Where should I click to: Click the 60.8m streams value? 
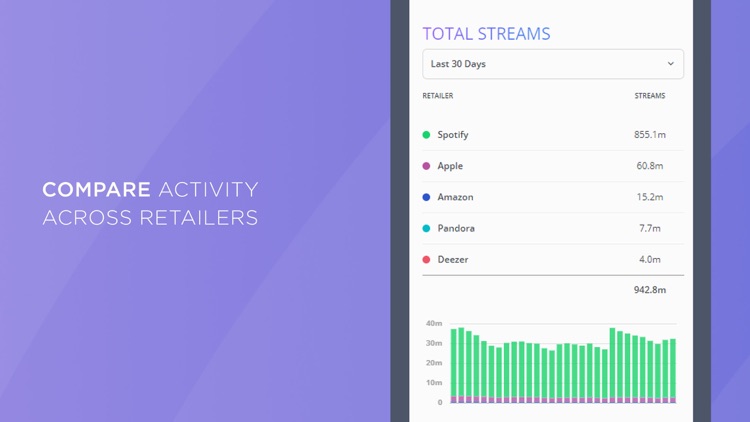[x=650, y=166]
